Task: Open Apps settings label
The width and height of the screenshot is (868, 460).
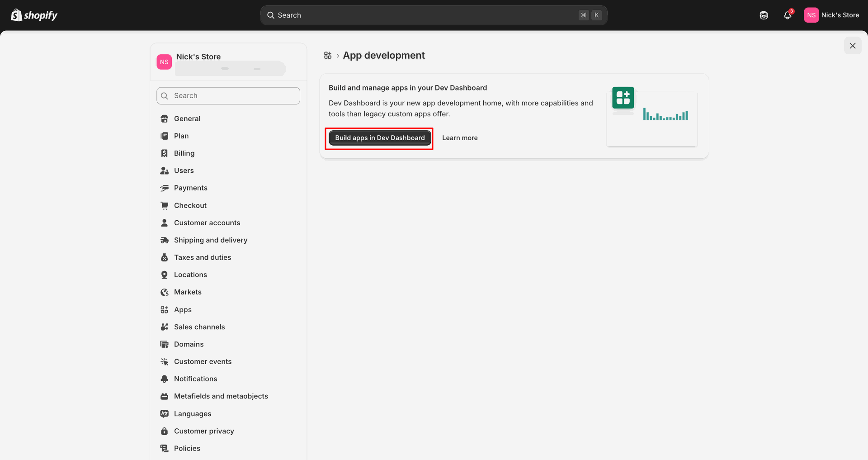Action: [x=183, y=310]
